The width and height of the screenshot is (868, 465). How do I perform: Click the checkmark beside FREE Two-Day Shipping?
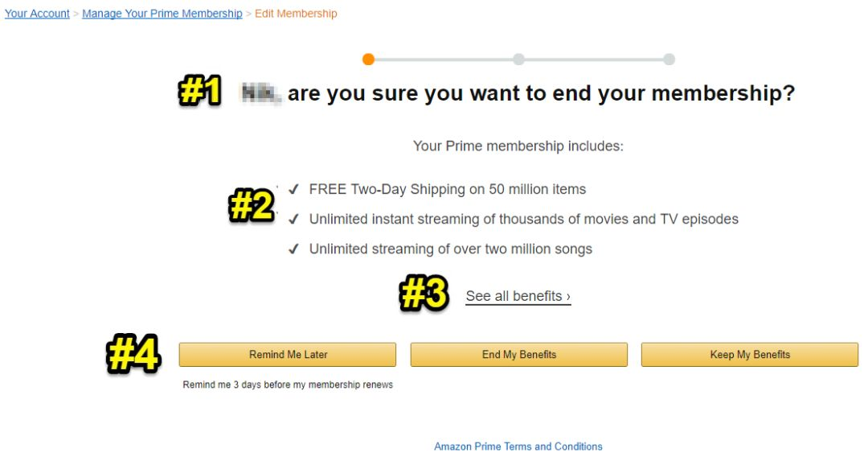click(293, 190)
